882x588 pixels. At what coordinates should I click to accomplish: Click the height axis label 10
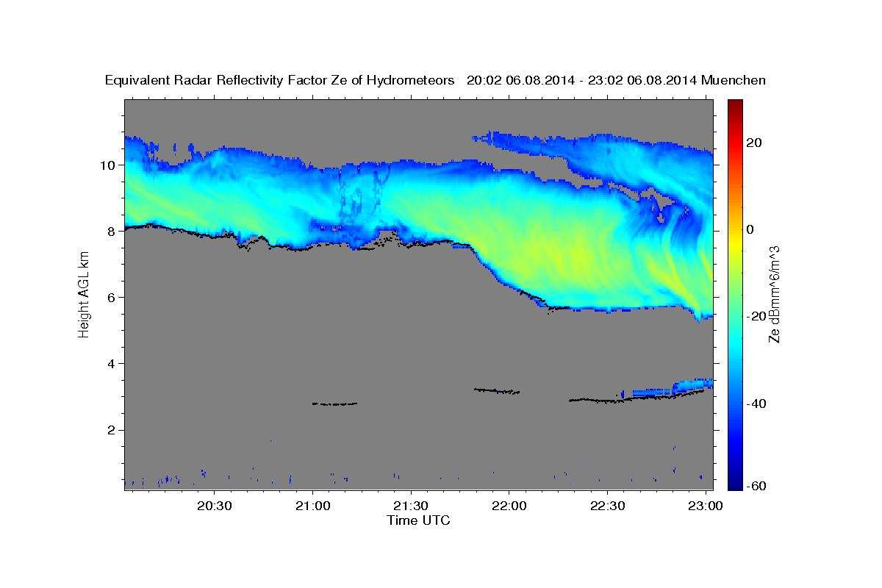click(110, 165)
